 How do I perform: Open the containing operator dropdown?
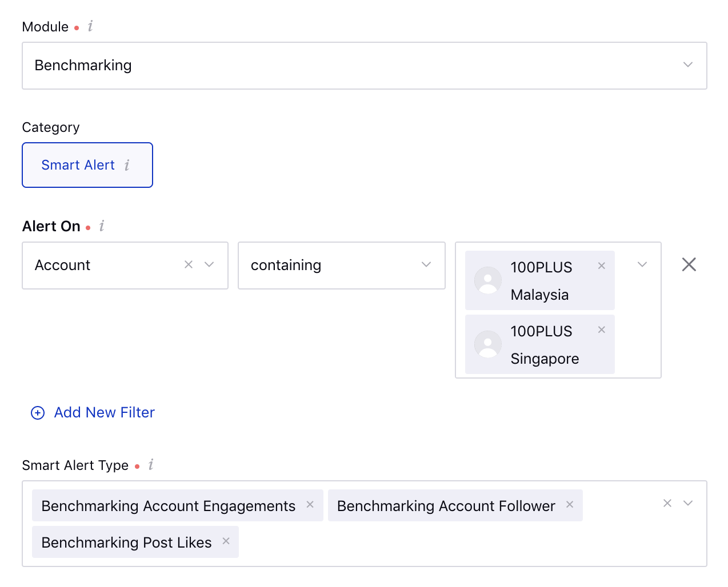(342, 266)
